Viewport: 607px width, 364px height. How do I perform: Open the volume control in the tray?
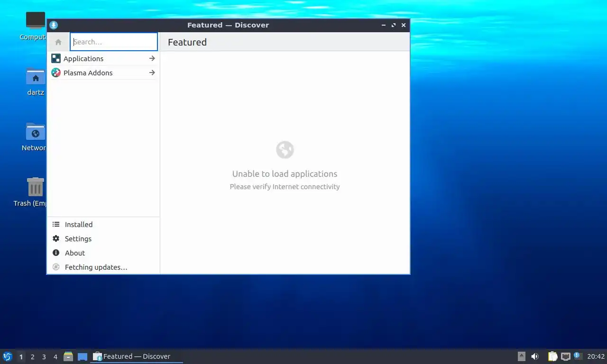(x=535, y=356)
